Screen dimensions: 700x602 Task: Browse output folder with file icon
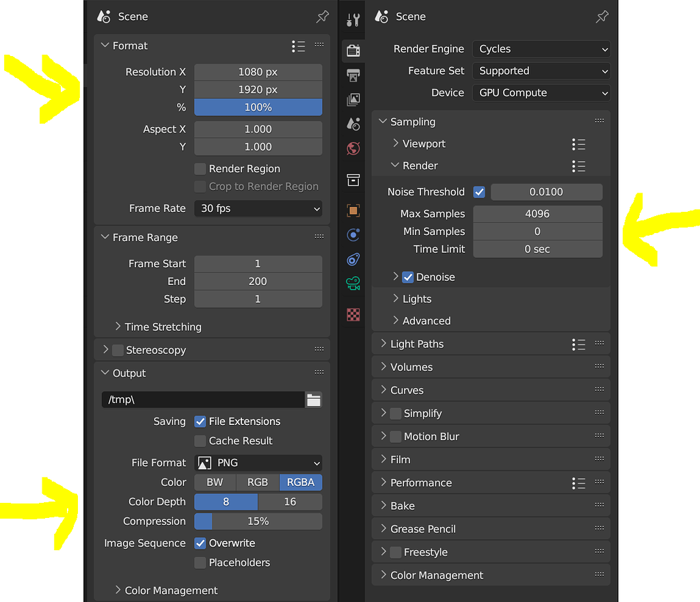tap(313, 400)
